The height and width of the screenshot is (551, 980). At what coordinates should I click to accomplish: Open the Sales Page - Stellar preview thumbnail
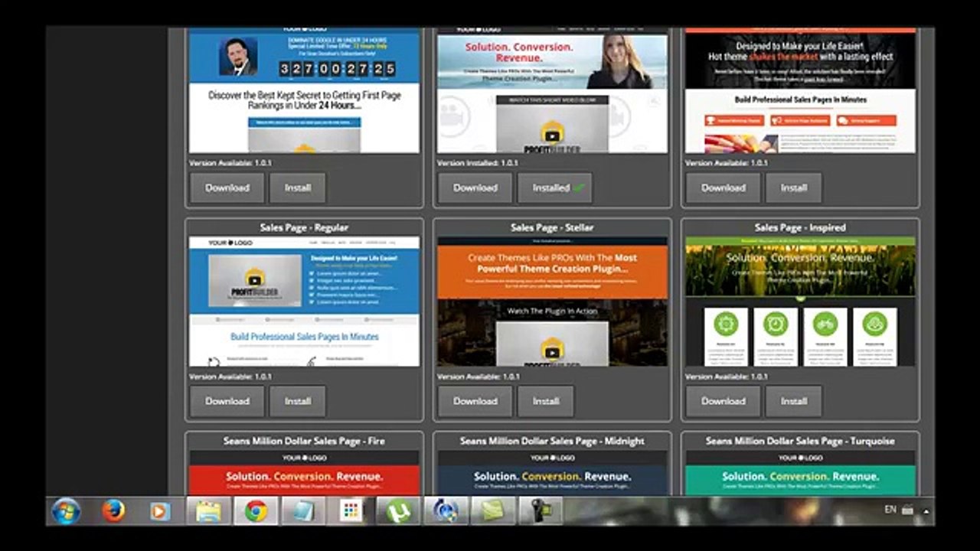click(x=552, y=302)
